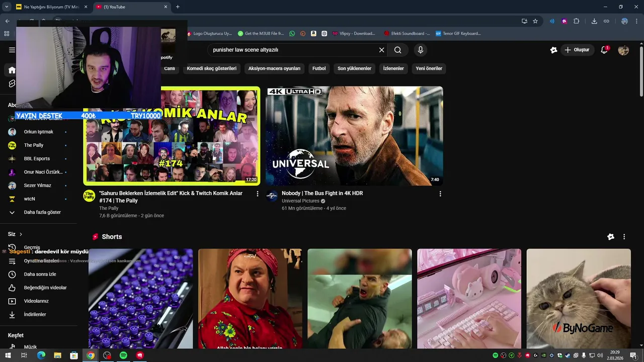Select the Futbol filter chip

point(319,68)
